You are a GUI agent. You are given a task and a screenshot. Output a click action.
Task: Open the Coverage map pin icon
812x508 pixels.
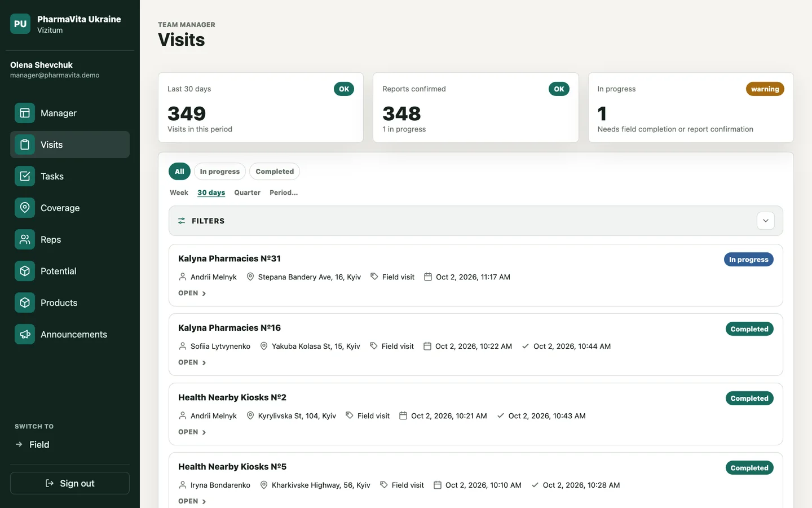[x=25, y=208]
